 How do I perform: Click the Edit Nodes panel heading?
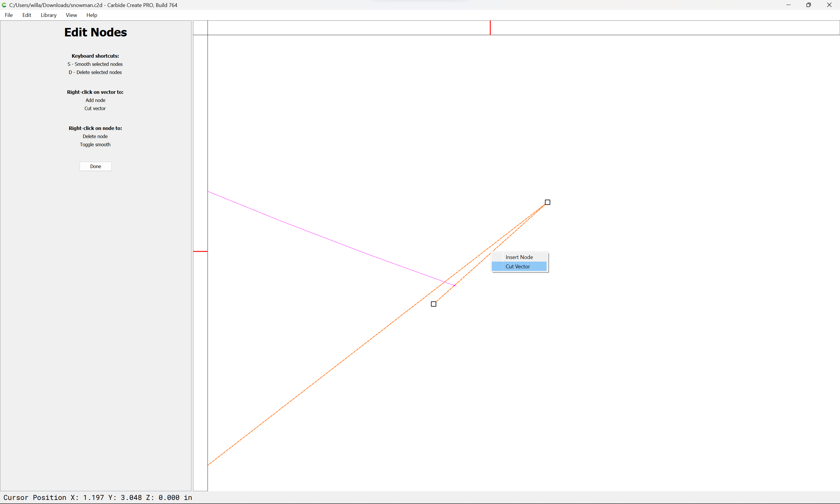coord(96,32)
